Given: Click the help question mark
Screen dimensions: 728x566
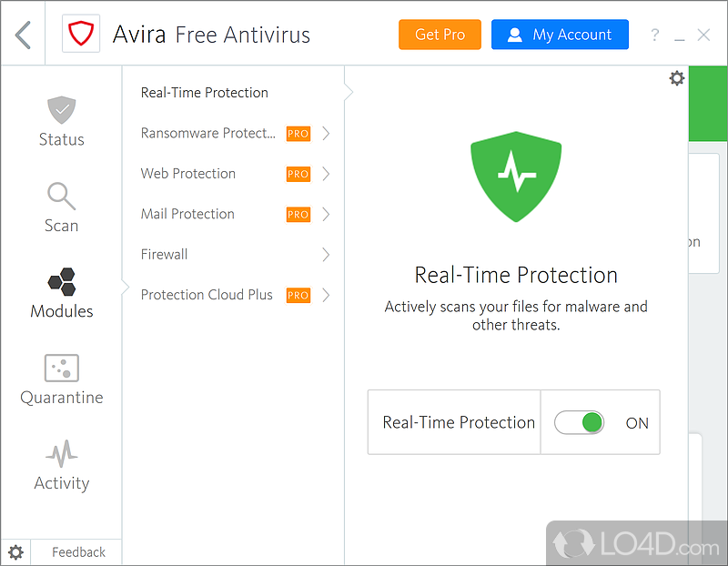Looking at the screenshot, I should (x=654, y=35).
